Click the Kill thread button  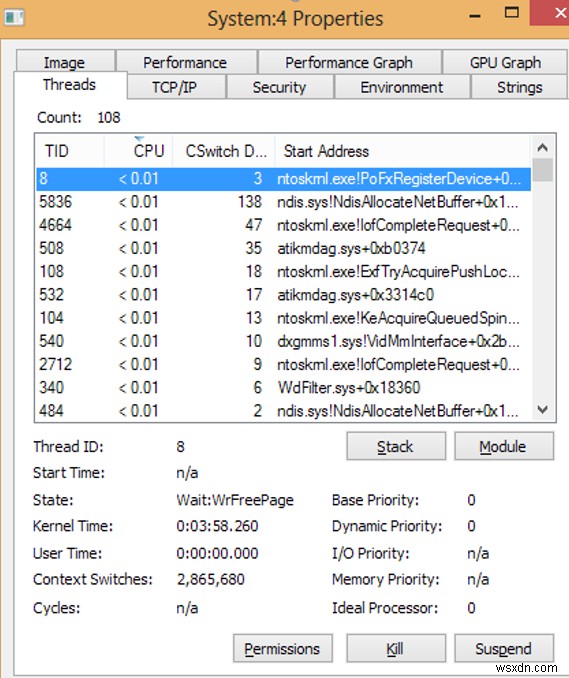coord(396,649)
